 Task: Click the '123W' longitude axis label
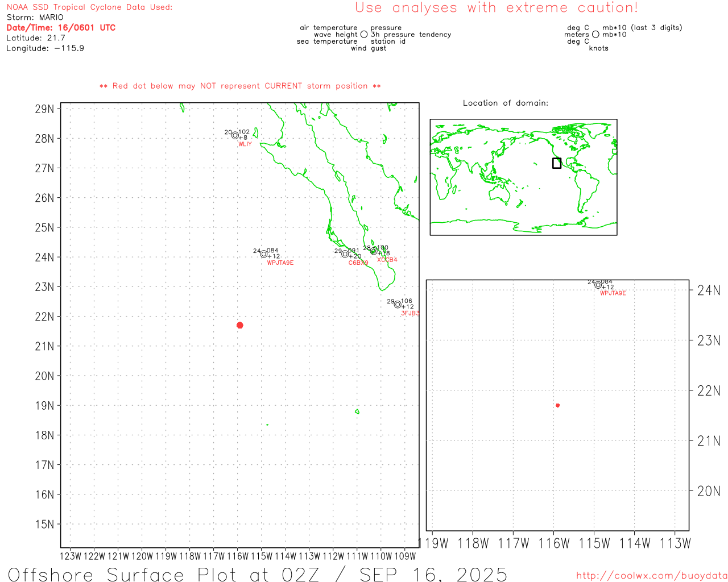(x=71, y=556)
